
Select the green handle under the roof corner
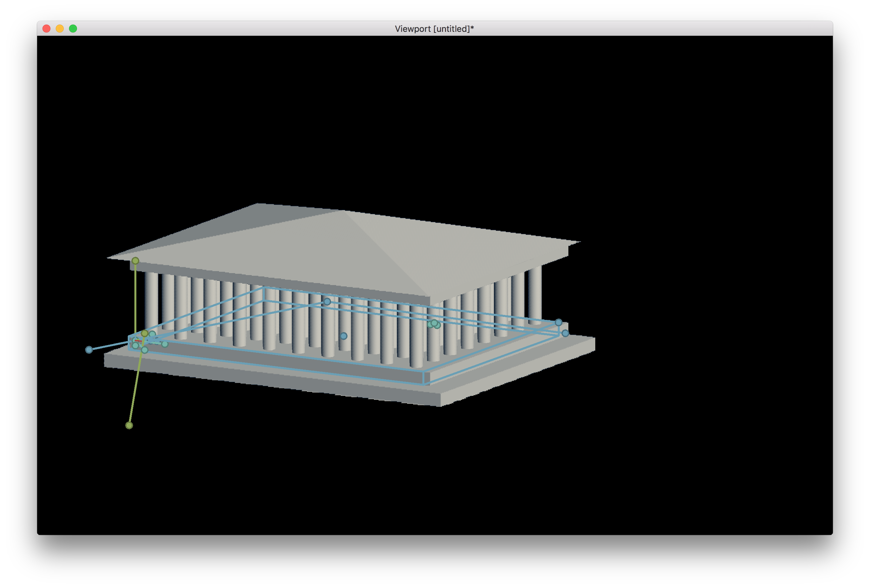click(x=135, y=260)
